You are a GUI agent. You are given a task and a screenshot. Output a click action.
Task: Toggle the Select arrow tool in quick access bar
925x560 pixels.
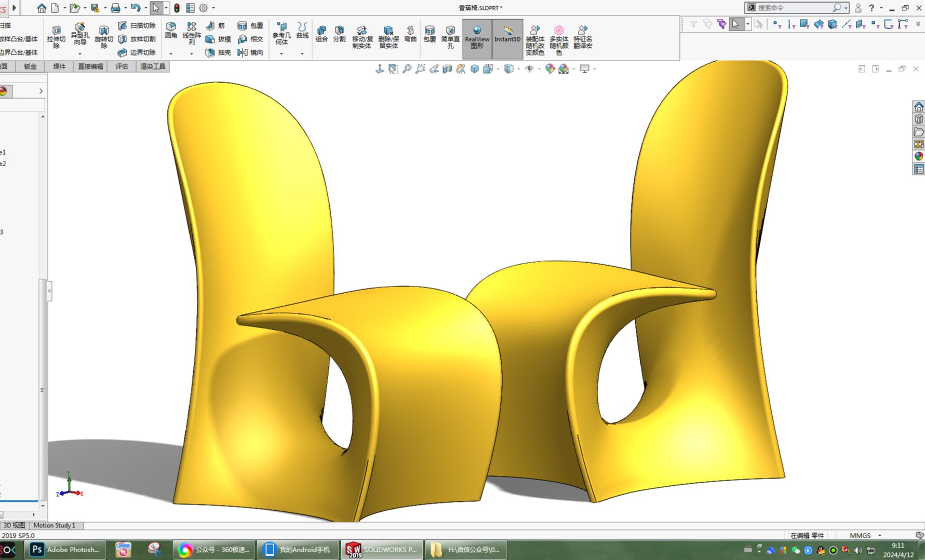coord(156,8)
